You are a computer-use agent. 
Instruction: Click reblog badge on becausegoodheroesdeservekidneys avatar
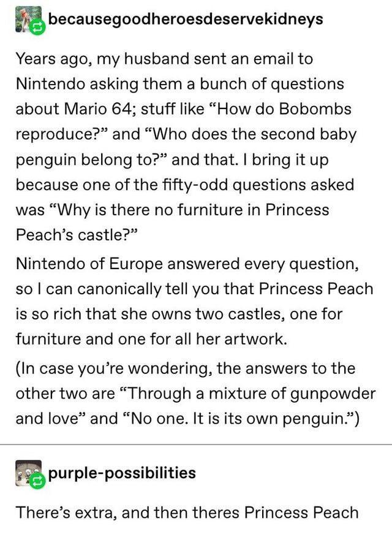(39, 26)
